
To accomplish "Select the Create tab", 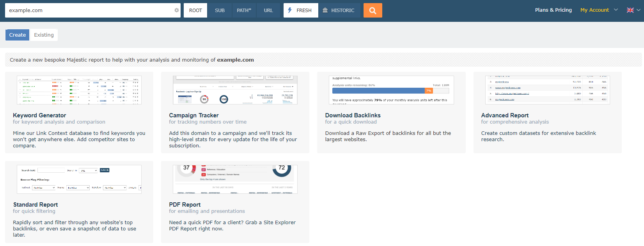I will point(18,35).
